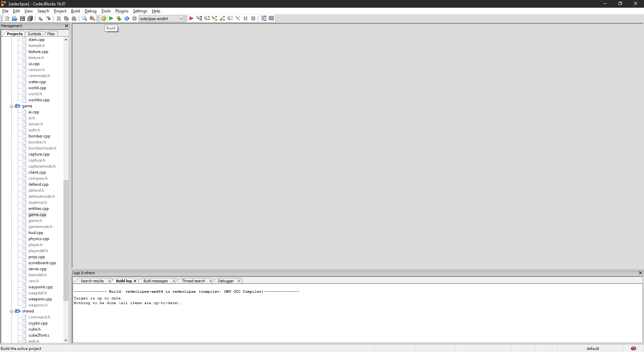Click the Build (gear) toolbar icon
Image resolution: width=644 pixels, height=352 pixels.
pos(103,18)
